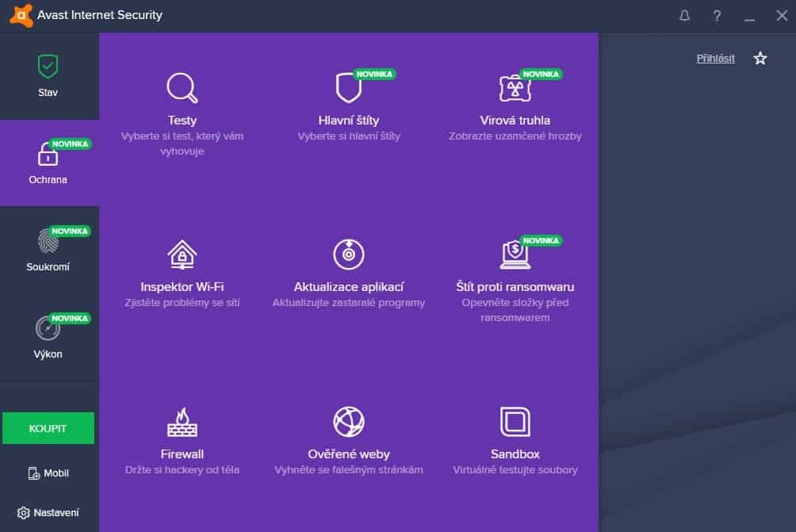The height and width of the screenshot is (532, 796).
Task: Click NOVINKA badge on Štít proti ransomwaru
Action: click(541, 240)
